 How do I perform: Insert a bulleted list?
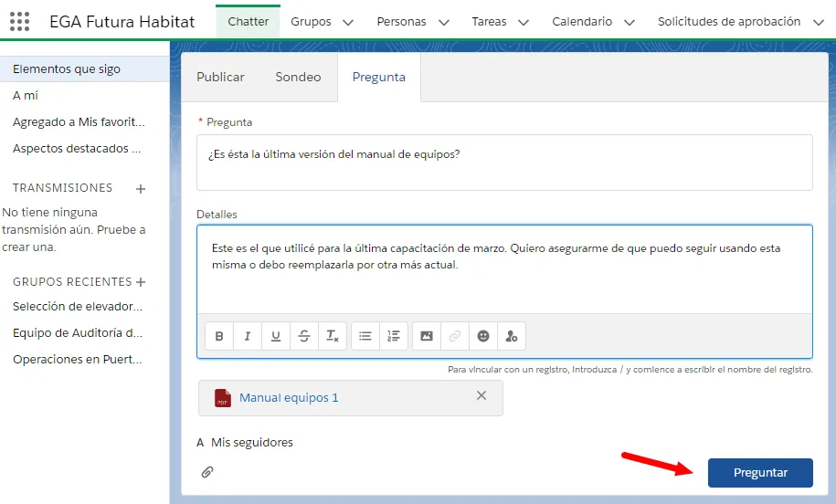(x=365, y=336)
